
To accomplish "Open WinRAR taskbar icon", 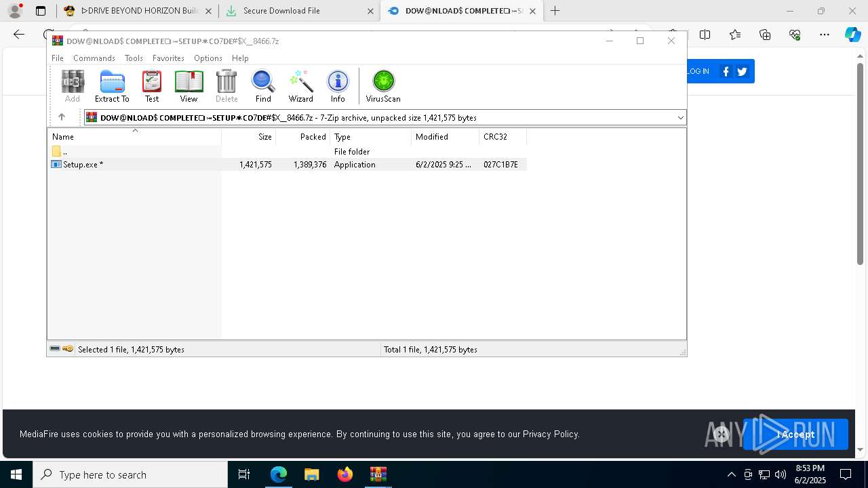I will coord(378,474).
